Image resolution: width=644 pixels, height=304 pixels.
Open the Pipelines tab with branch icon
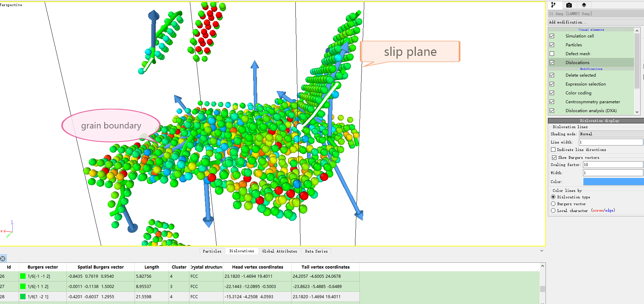click(553, 5)
